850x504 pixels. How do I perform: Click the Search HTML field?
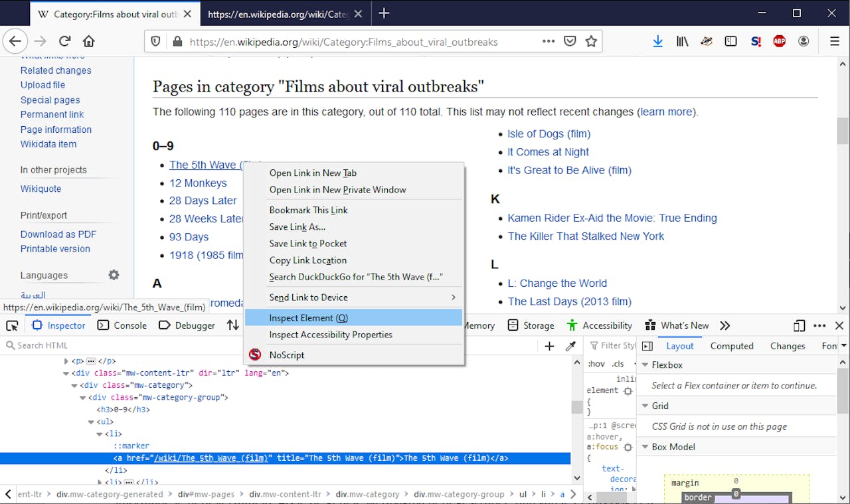[269, 345]
